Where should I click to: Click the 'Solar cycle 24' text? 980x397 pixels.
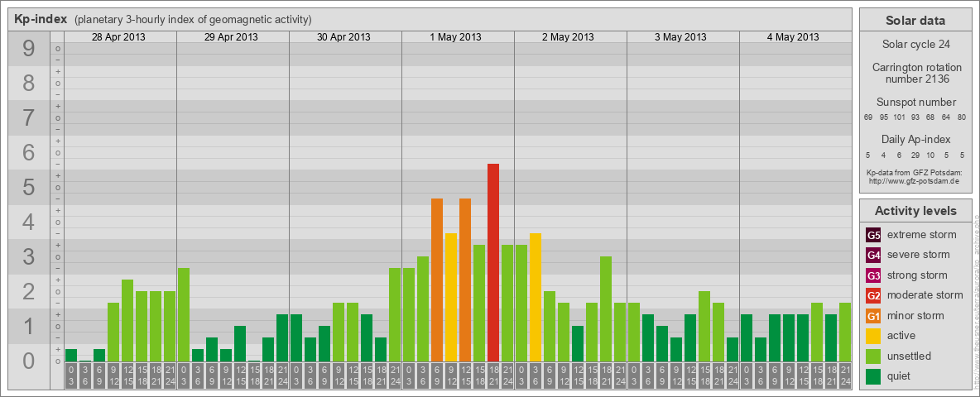click(x=915, y=45)
